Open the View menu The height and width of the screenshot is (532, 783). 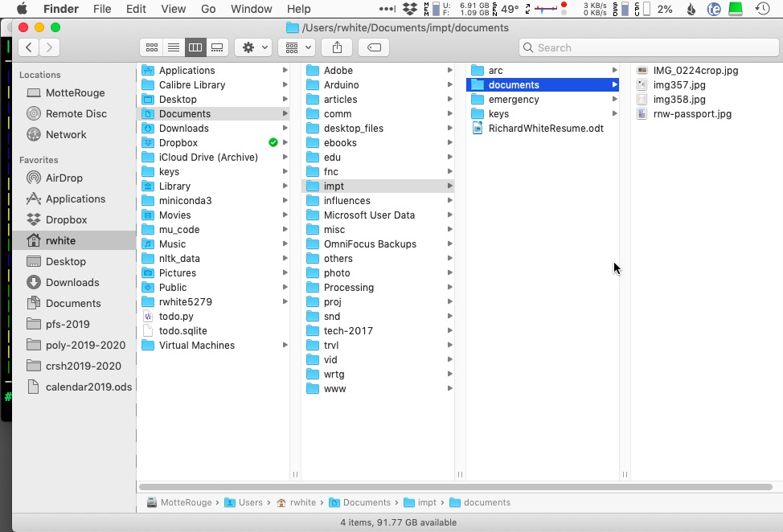point(173,9)
